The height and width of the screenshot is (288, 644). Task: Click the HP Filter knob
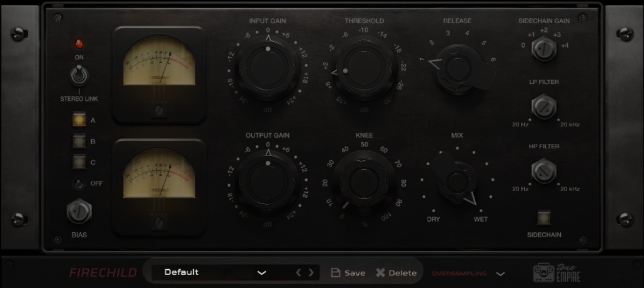click(x=543, y=171)
